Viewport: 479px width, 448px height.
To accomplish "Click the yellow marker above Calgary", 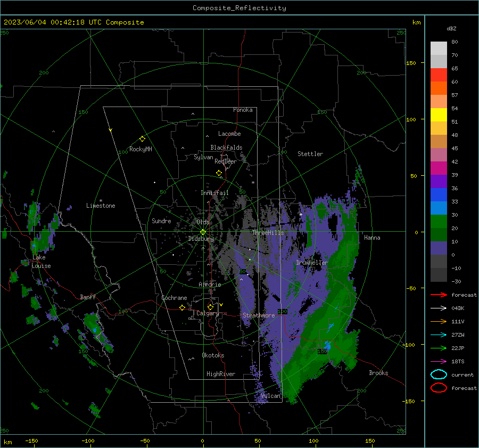I will 210,307.
